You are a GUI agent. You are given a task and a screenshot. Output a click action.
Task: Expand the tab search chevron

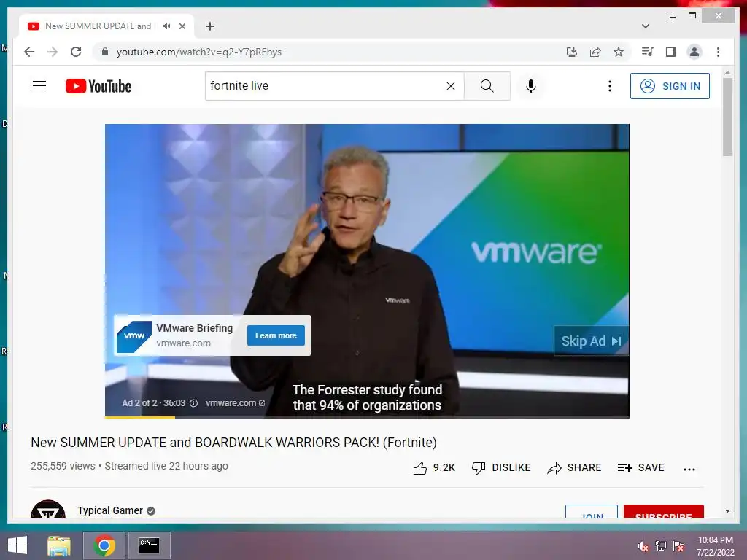click(646, 26)
